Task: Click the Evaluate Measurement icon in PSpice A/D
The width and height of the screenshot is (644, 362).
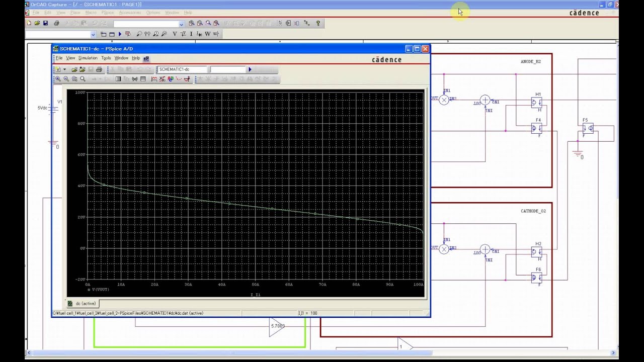Action: pos(162,79)
